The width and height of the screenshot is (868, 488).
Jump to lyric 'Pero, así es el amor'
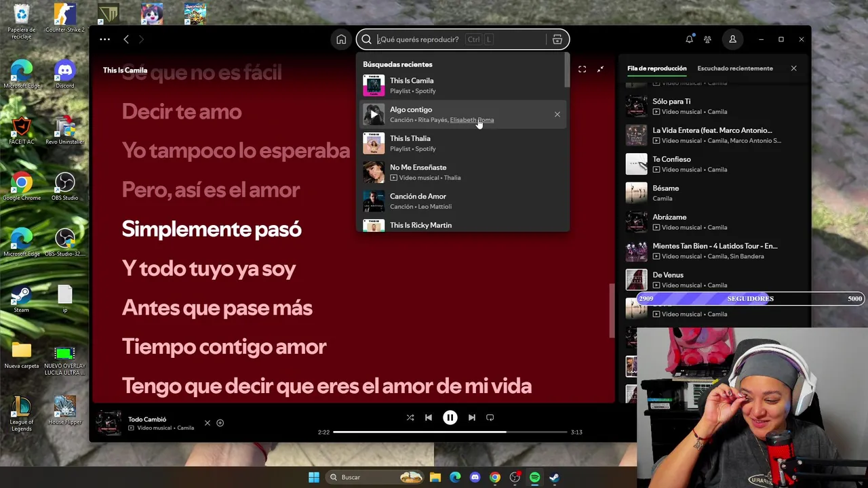pos(211,190)
